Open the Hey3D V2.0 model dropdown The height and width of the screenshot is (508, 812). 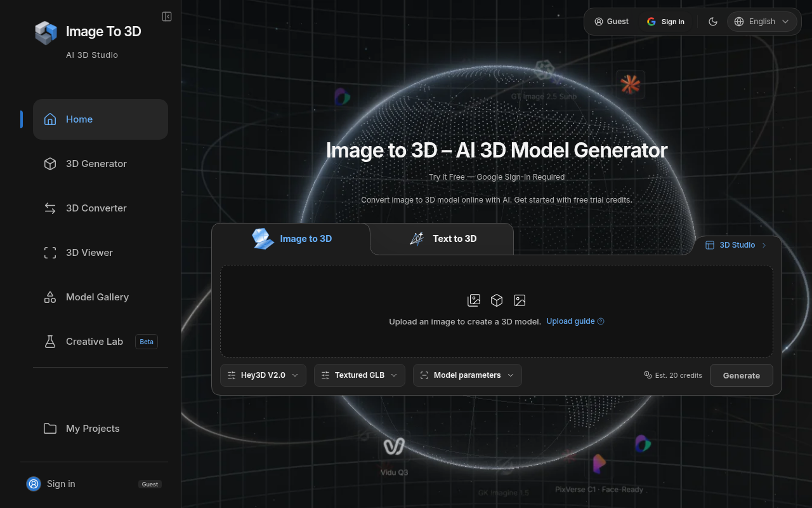tap(263, 375)
